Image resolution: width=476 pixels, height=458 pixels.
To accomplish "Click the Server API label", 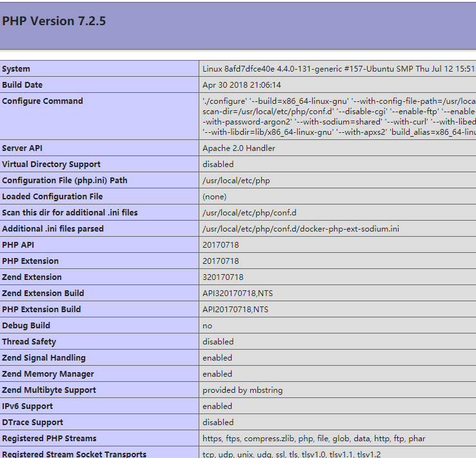I will point(22,148).
